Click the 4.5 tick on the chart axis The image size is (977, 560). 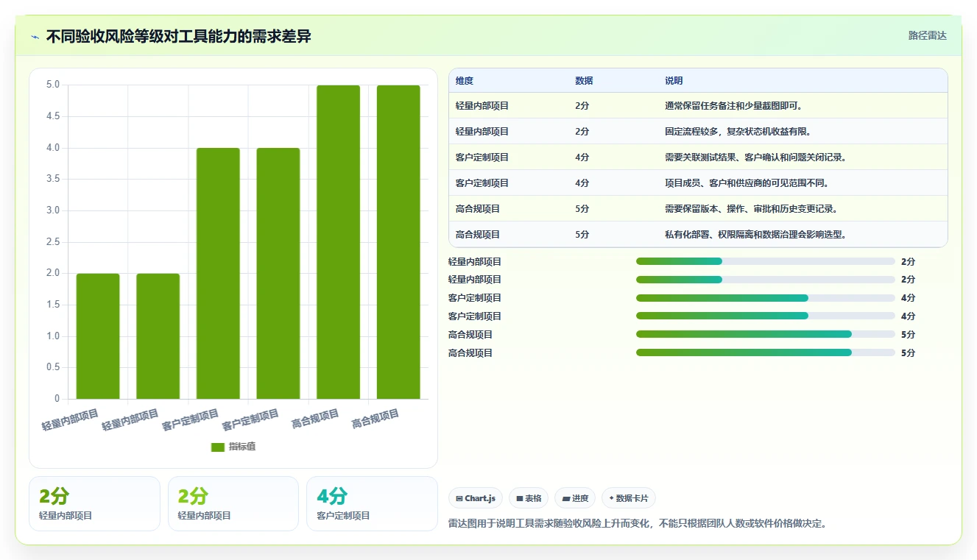(53, 116)
